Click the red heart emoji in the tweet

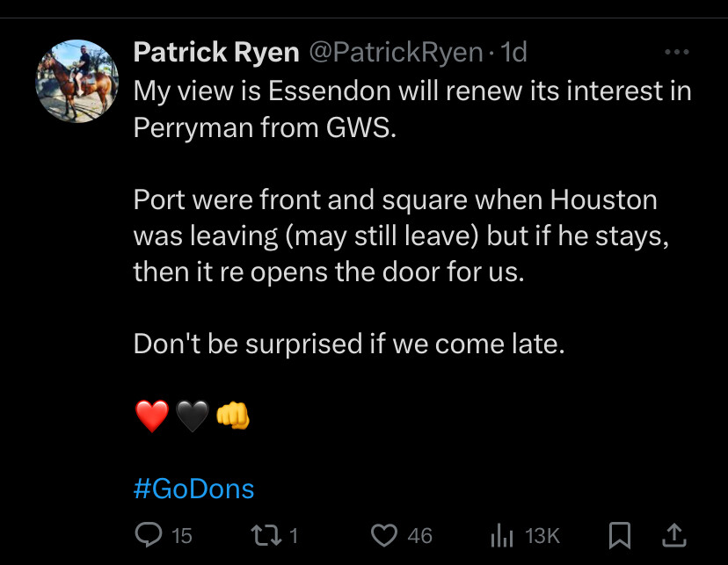coord(152,417)
